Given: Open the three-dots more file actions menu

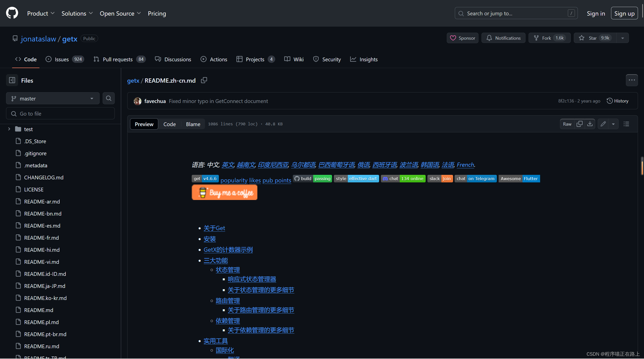Looking at the screenshot, I should pos(632,80).
